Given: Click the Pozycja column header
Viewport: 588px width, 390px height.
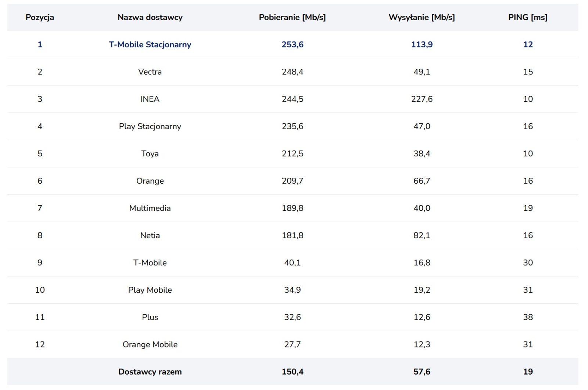Looking at the screenshot, I should tap(40, 17).
